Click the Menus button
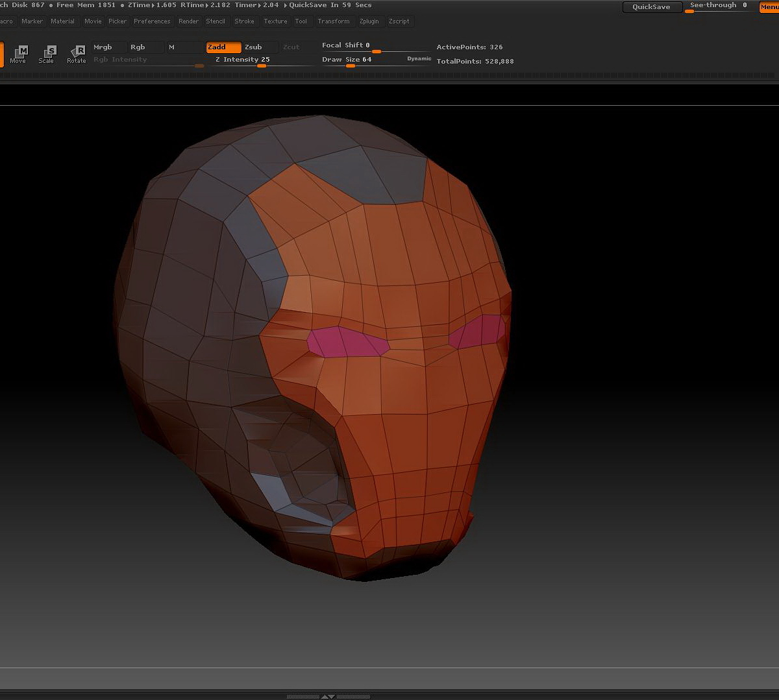779x700 pixels. pos(769,7)
